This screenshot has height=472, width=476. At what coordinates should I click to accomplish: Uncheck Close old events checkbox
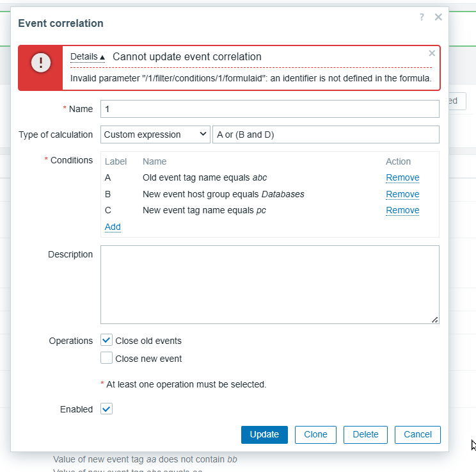pyautogui.click(x=107, y=341)
